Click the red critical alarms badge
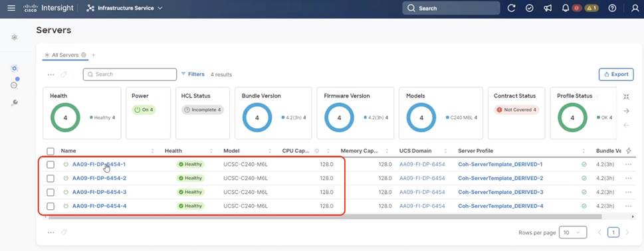The image size is (644, 251). pos(577,8)
